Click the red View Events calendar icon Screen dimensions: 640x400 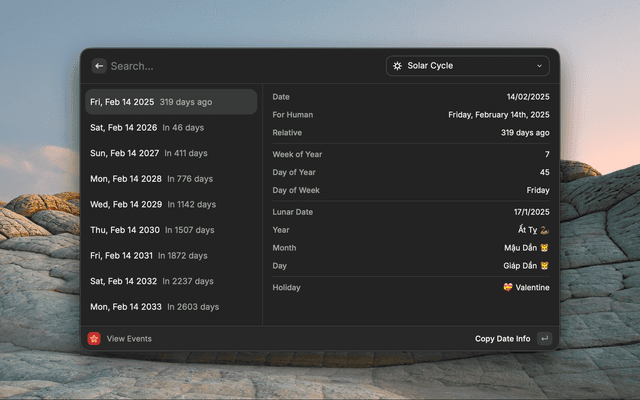click(94, 339)
